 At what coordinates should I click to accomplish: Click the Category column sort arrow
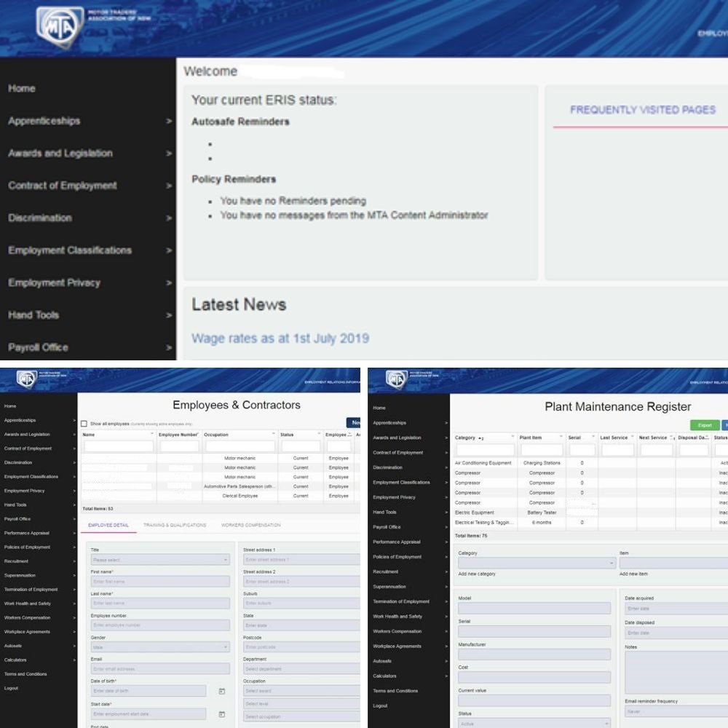480,438
